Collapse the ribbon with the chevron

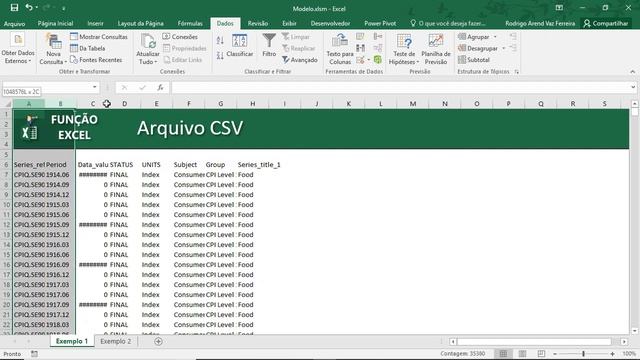633,71
